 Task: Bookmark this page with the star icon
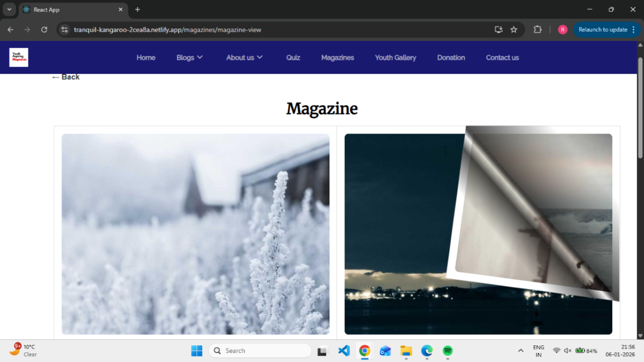tap(514, 29)
